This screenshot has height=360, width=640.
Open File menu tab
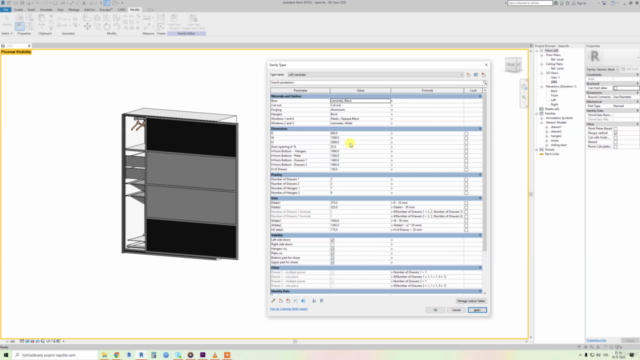tap(6, 9)
